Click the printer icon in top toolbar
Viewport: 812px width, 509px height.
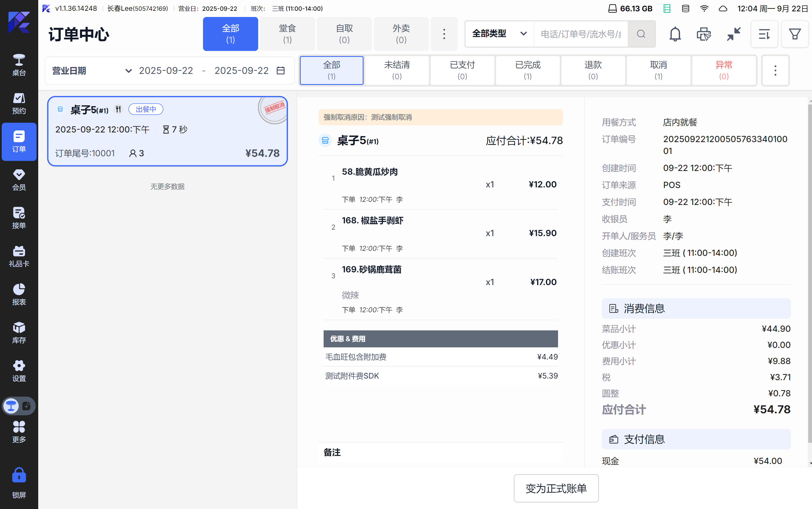(704, 34)
